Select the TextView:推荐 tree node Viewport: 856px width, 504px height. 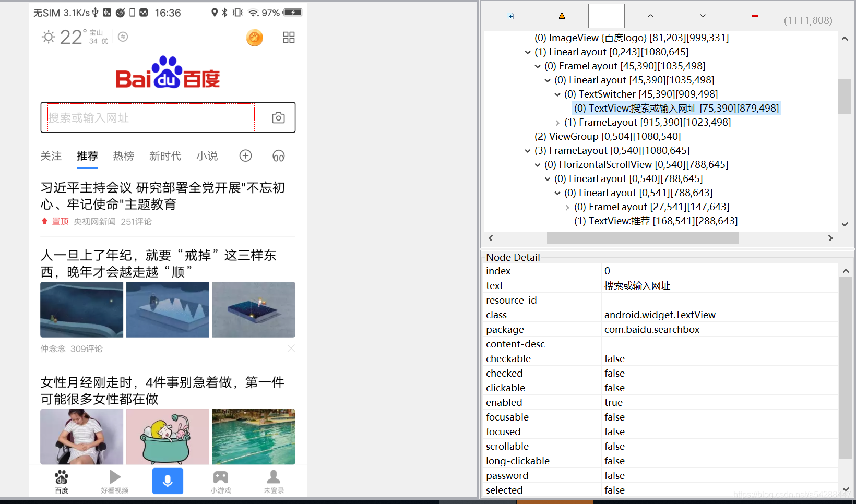pyautogui.click(x=656, y=221)
